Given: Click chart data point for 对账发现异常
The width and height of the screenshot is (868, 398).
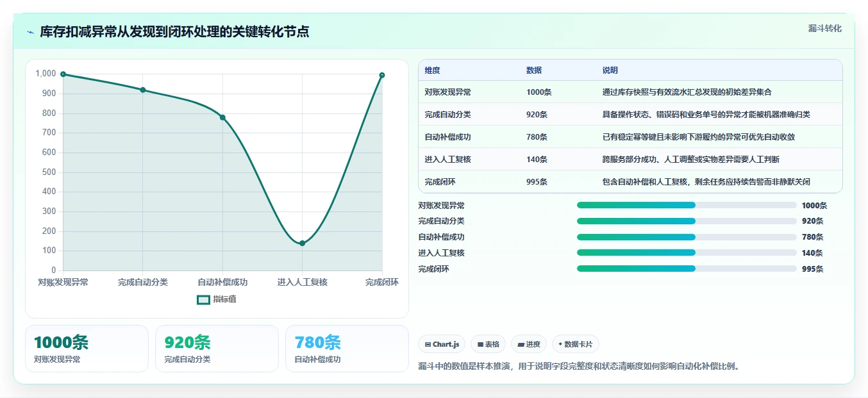Looking at the screenshot, I should (x=63, y=74).
